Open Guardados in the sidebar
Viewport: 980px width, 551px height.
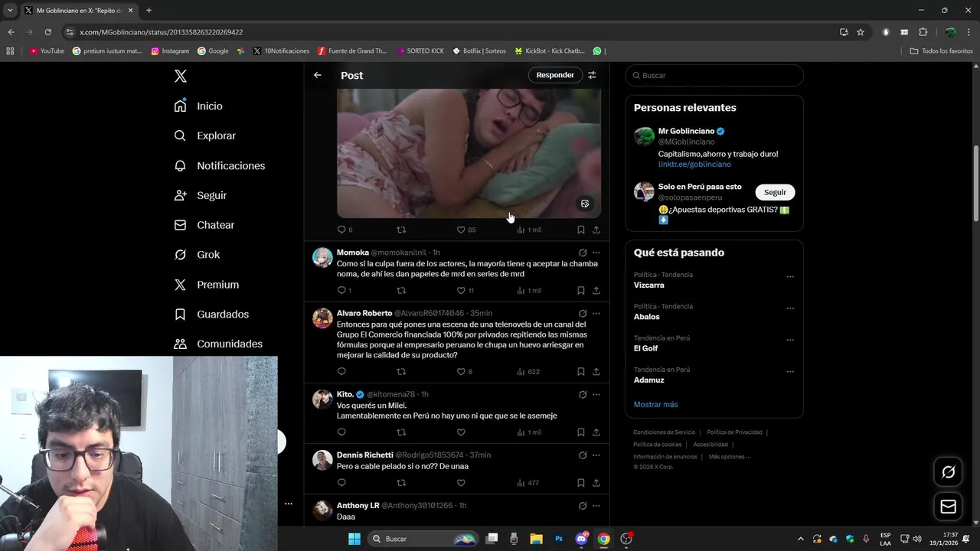[x=211, y=315]
